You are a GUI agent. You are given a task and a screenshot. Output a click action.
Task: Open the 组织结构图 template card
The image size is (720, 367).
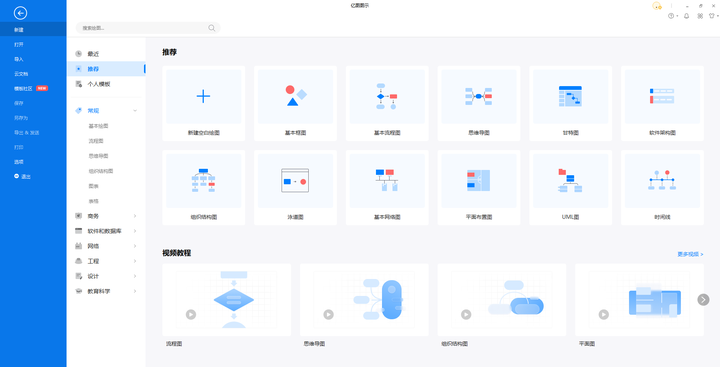(203, 187)
